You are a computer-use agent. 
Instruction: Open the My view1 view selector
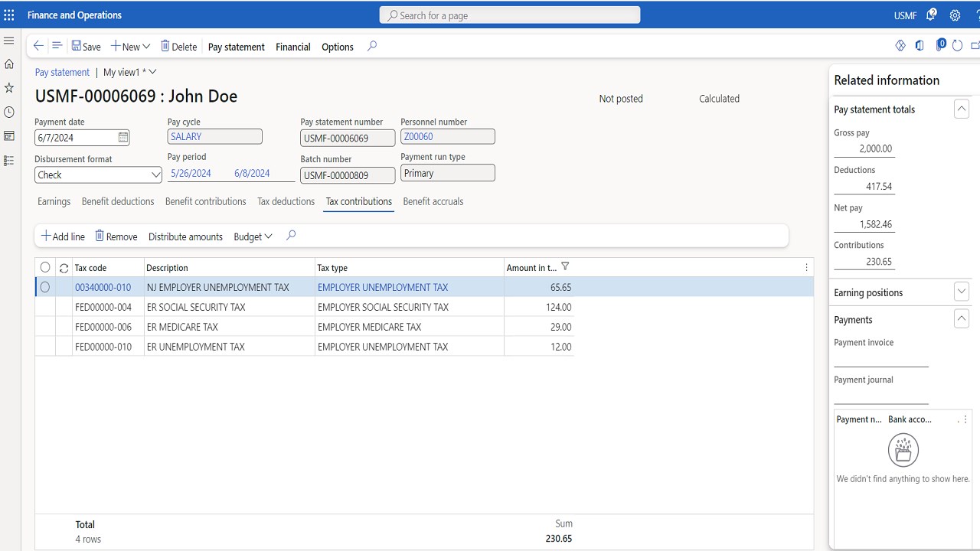pos(129,73)
